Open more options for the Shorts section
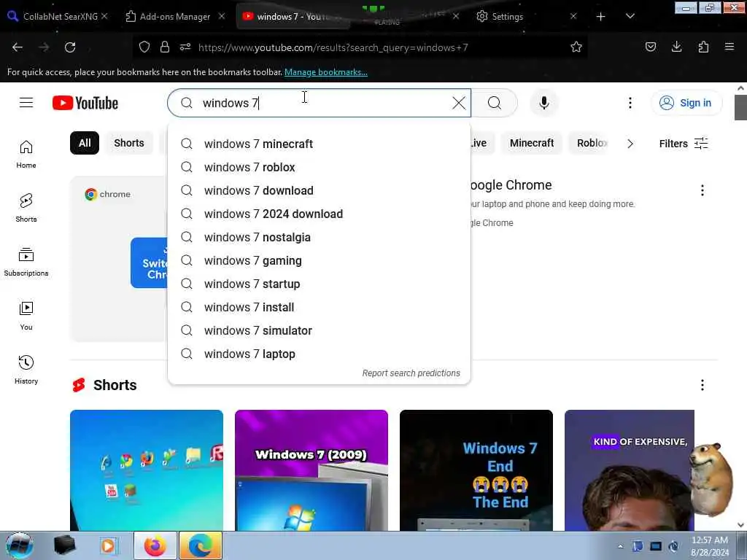The image size is (747, 560). (x=703, y=385)
